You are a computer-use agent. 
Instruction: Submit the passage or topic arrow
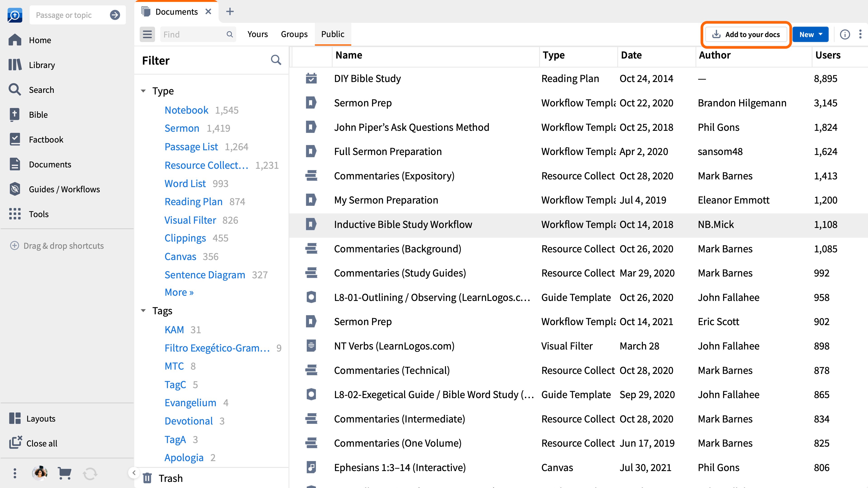pos(115,15)
